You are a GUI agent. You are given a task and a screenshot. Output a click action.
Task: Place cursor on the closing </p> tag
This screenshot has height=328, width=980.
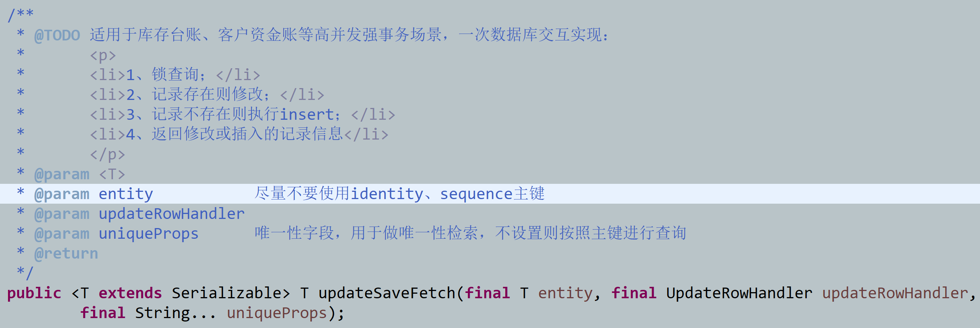(107, 154)
